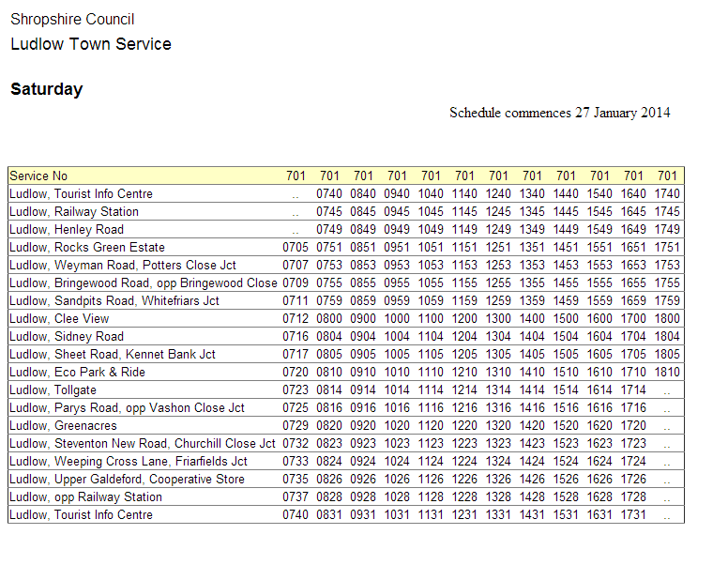Click the 1304 Sidney Road time
The image size is (728, 565).
click(x=498, y=336)
